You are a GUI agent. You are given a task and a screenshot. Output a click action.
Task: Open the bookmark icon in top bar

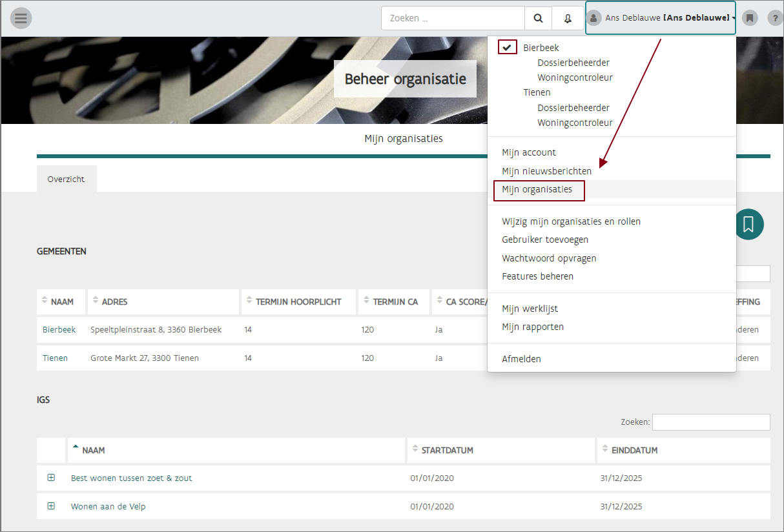point(749,18)
